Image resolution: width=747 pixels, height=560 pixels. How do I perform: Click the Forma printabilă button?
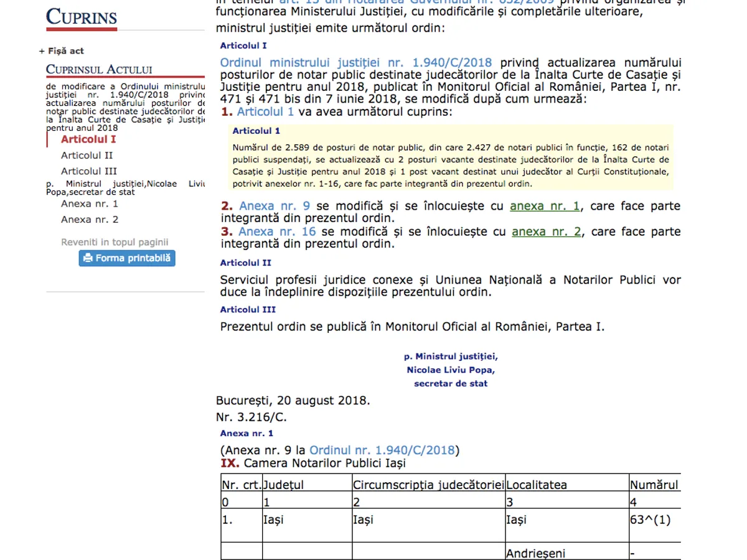pyautogui.click(x=127, y=258)
